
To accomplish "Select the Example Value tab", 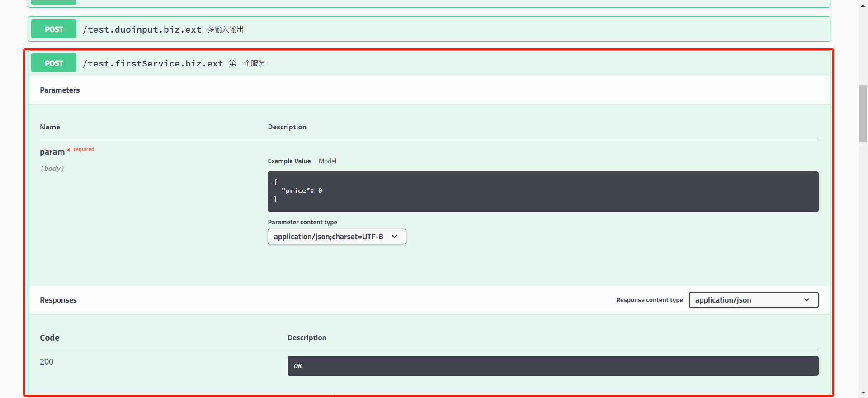I will tap(289, 161).
